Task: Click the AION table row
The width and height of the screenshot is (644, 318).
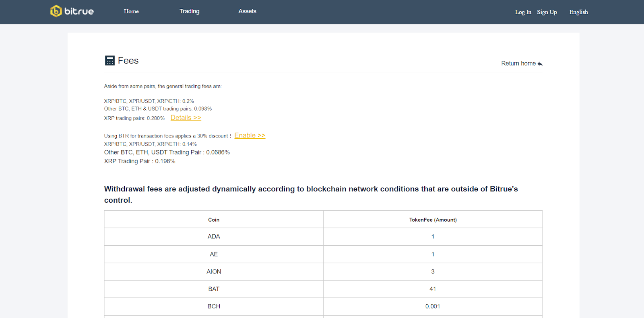Action: click(x=323, y=272)
